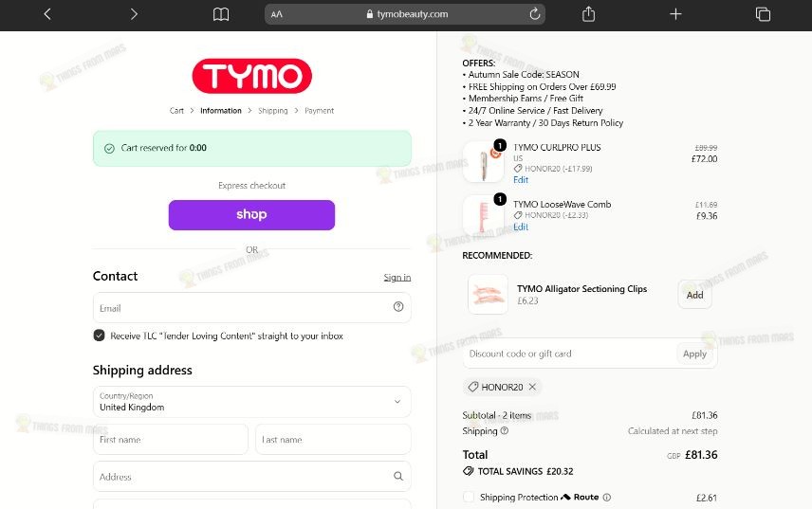Click the TYMO LooseWave Comb thumbnail
The width and height of the screenshot is (812, 509).
click(x=484, y=216)
